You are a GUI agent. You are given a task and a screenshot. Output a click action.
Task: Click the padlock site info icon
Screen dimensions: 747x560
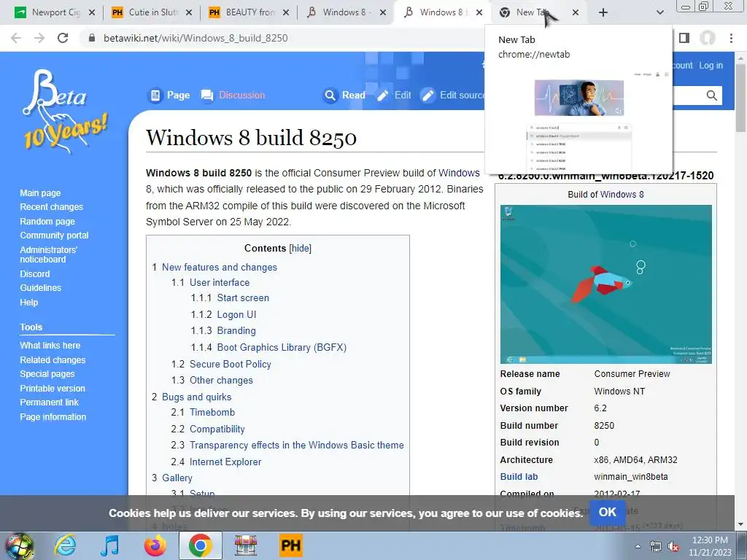pyautogui.click(x=92, y=38)
